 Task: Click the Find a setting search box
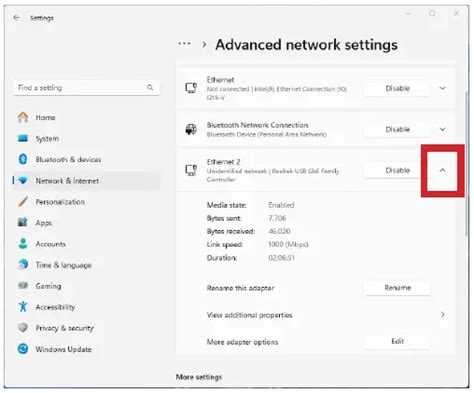click(x=86, y=88)
